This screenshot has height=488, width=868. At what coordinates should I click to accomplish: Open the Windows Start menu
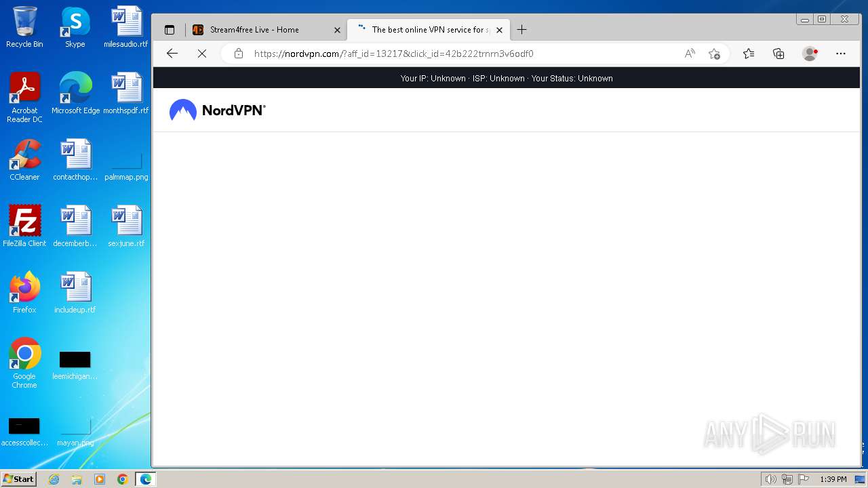(18, 479)
